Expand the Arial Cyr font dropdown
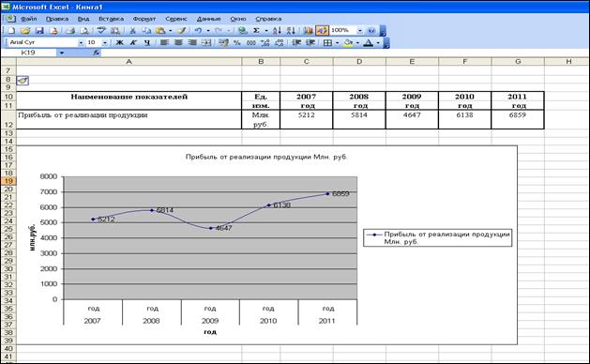The height and width of the screenshot is (364, 590). [81, 43]
